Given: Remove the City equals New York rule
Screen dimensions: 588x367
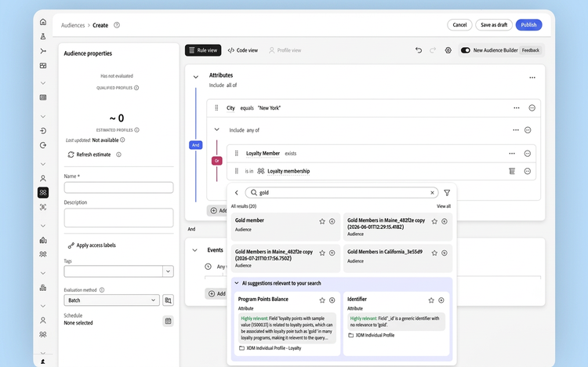Looking at the screenshot, I should 532,108.
